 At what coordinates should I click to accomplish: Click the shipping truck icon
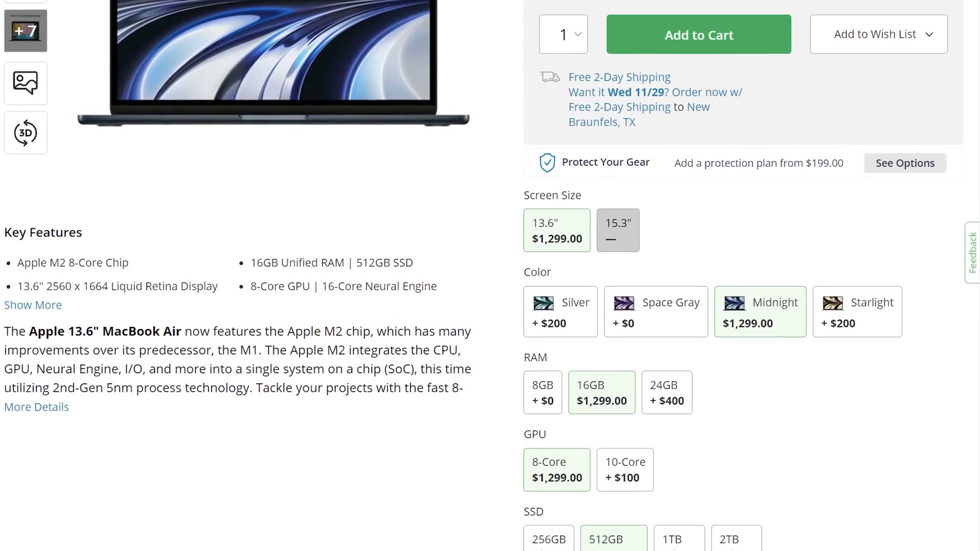[x=550, y=77]
